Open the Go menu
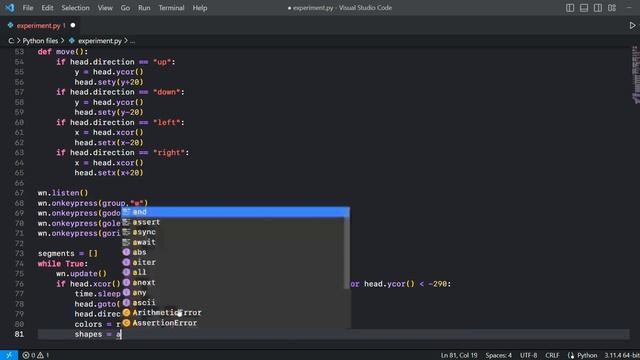This screenshot has width=640, height=360. tap(125, 8)
